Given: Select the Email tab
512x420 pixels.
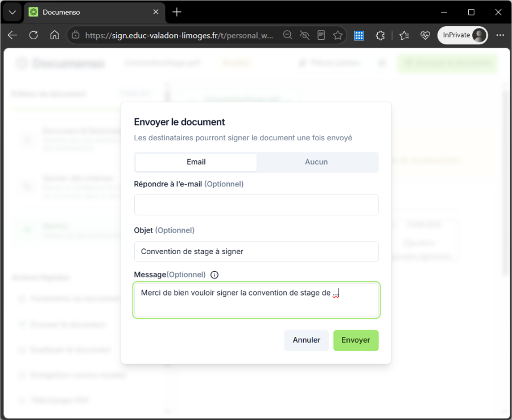Looking at the screenshot, I should pyautogui.click(x=196, y=162).
